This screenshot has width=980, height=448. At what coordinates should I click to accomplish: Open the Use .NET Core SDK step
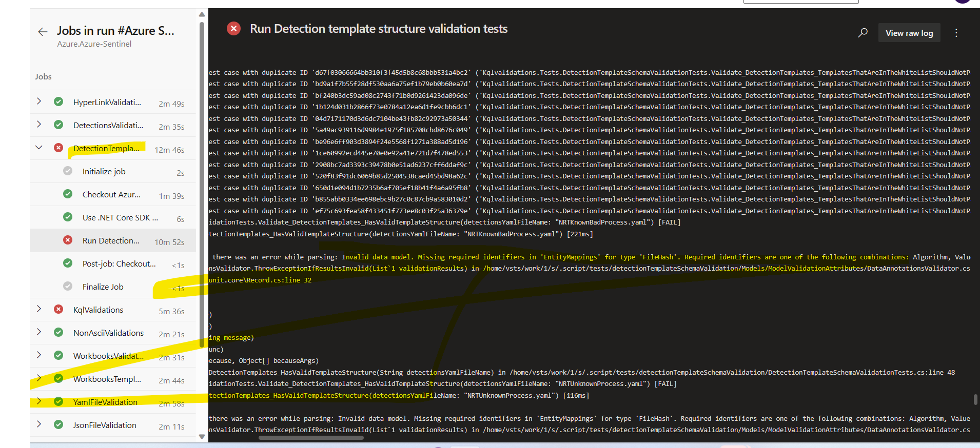(x=113, y=217)
